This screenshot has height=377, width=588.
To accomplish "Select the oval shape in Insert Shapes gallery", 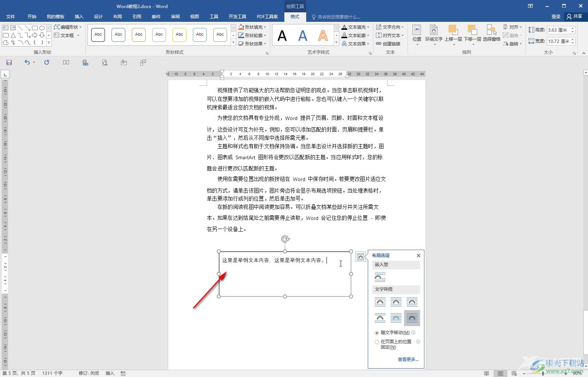I will coord(42,28).
